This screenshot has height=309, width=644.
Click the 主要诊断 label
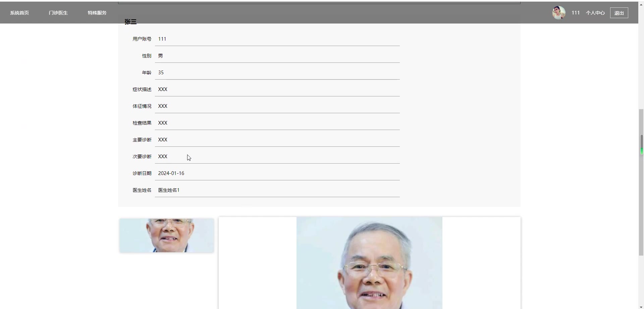click(142, 140)
